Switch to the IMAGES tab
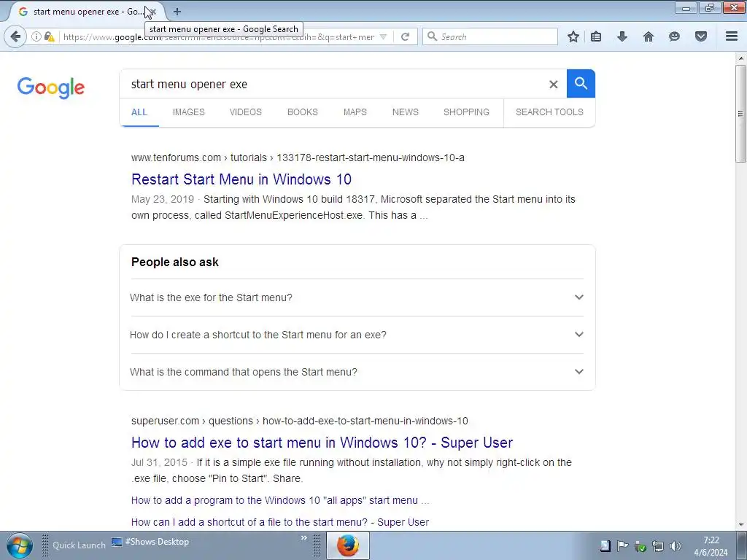This screenshot has height=560, width=747. coord(189,112)
